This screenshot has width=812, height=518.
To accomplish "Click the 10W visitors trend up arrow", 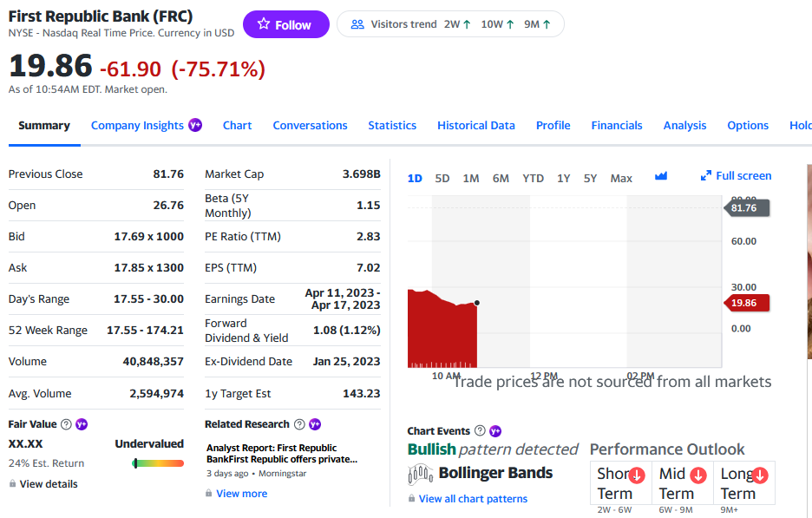I will point(510,24).
